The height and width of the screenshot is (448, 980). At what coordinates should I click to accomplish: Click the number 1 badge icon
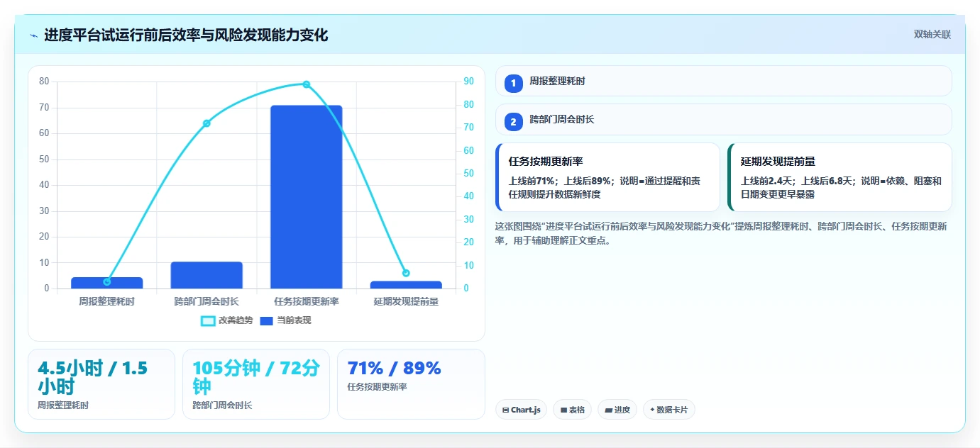coord(513,84)
